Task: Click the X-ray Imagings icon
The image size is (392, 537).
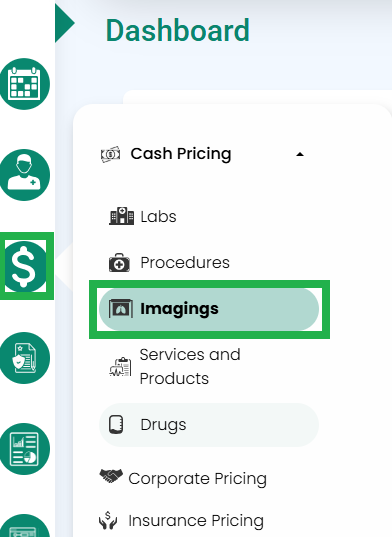Action: 121,309
